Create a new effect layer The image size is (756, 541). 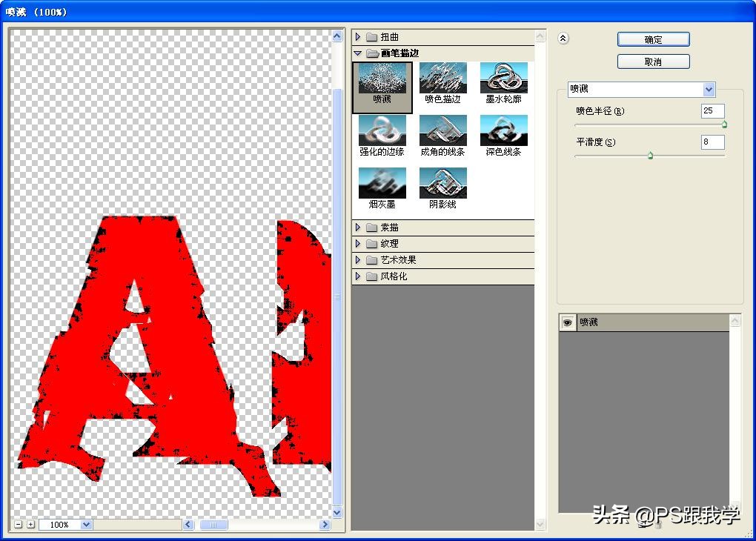[642, 523]
